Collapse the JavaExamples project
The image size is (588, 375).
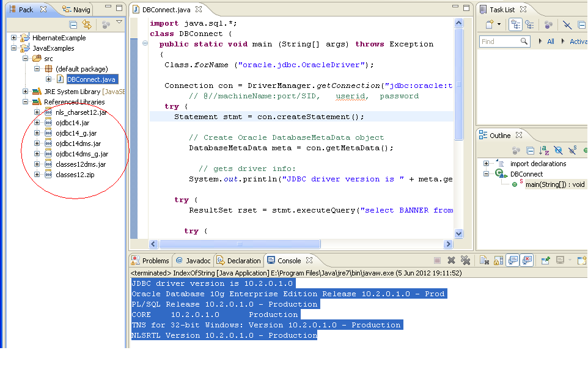click(13, 48)
